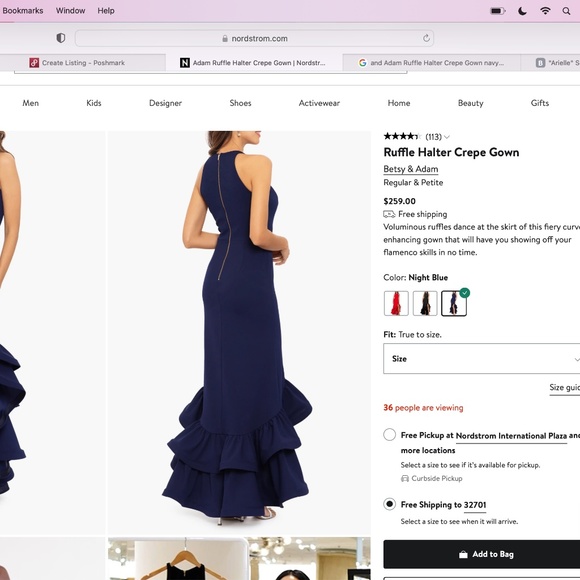Click the Poshmark tab favicon

[x=34, y=63]
